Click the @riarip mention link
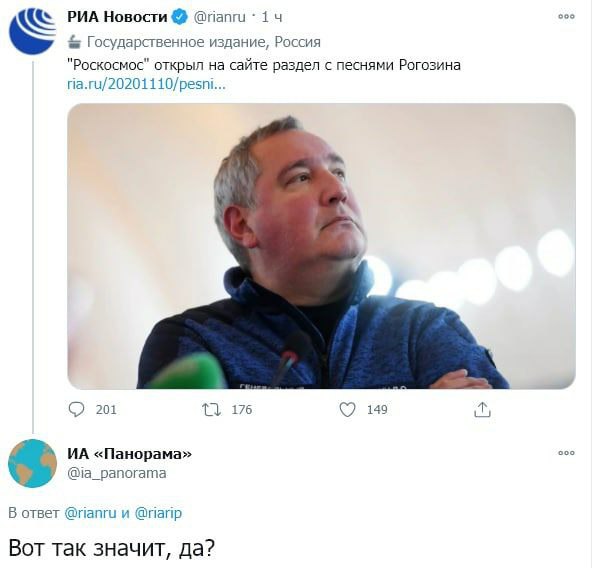This screenshot has width=595, height=568. 158,513
